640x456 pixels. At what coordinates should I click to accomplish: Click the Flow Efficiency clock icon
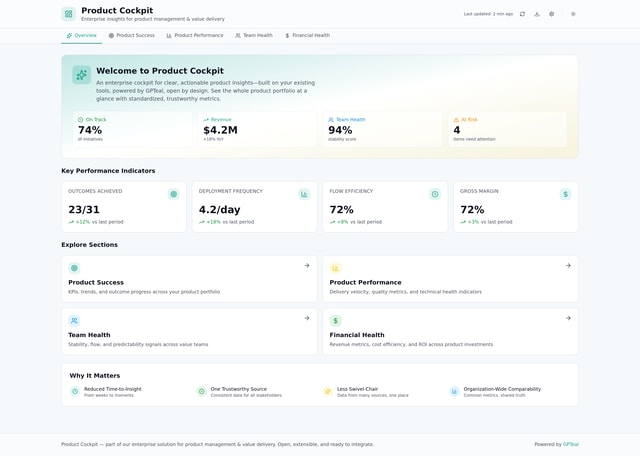[x=435, y=194]
